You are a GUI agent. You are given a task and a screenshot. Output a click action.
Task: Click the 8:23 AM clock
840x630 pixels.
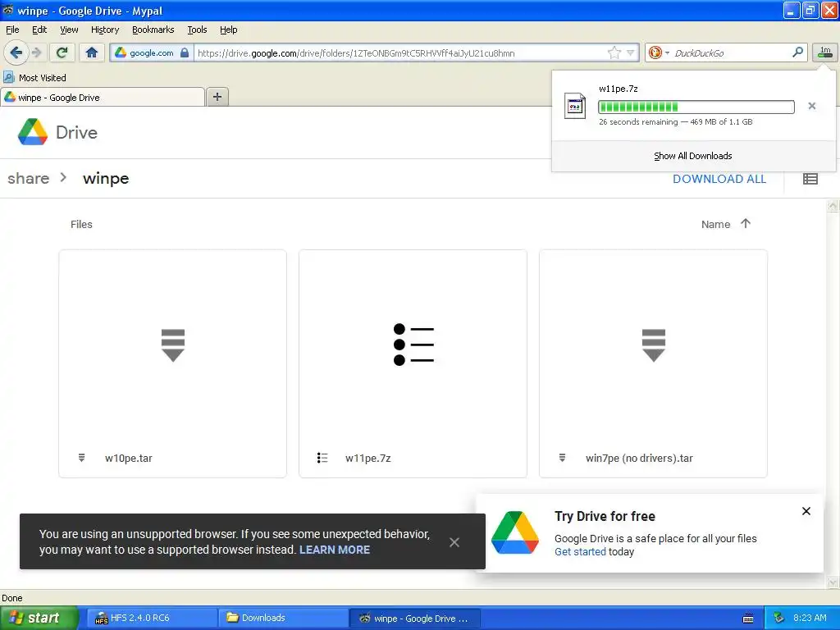click(810, 618)
